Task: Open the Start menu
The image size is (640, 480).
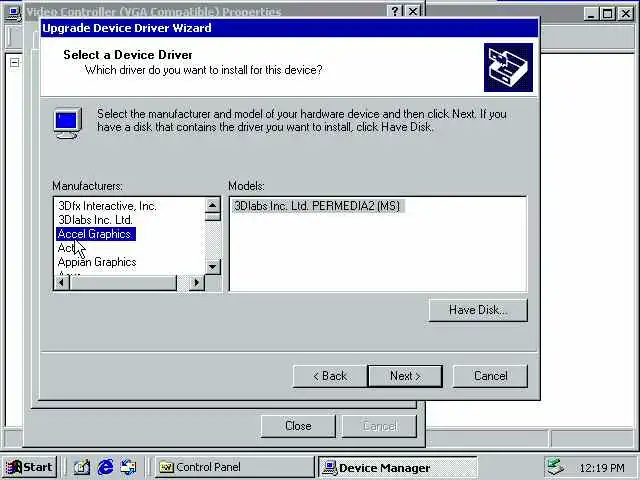Action: (x=29, y=467)
